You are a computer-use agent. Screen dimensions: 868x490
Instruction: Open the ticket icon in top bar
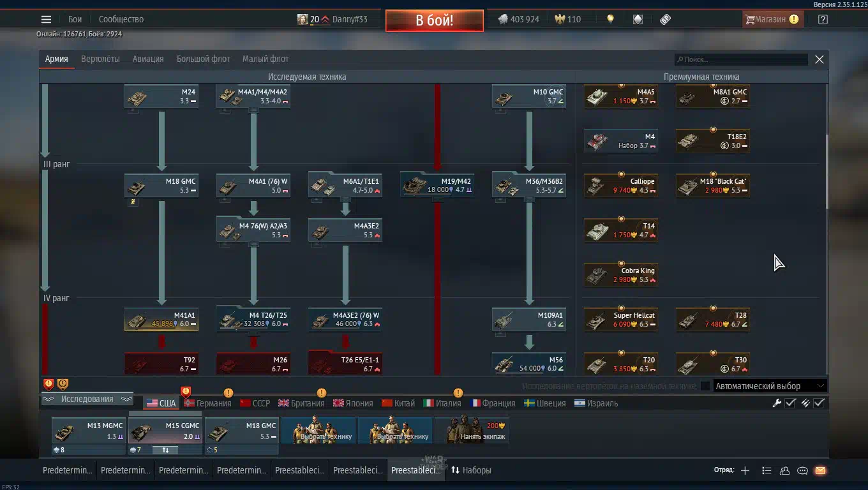665,19
